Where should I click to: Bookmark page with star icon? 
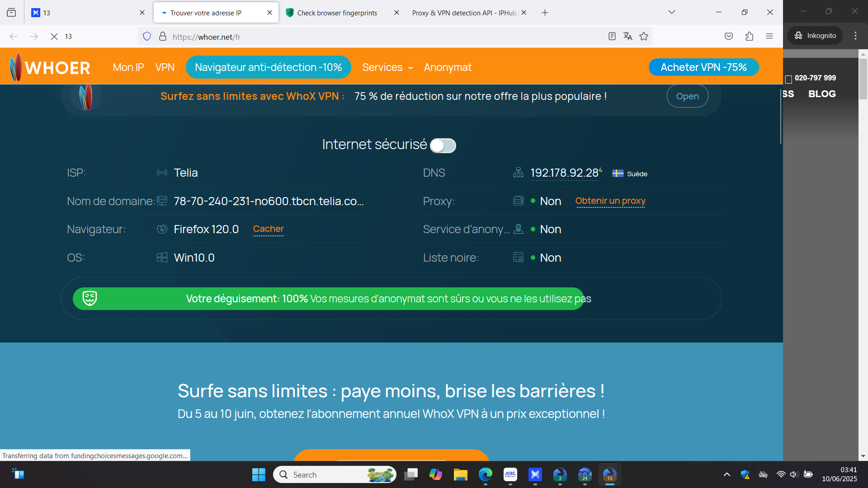644,37
